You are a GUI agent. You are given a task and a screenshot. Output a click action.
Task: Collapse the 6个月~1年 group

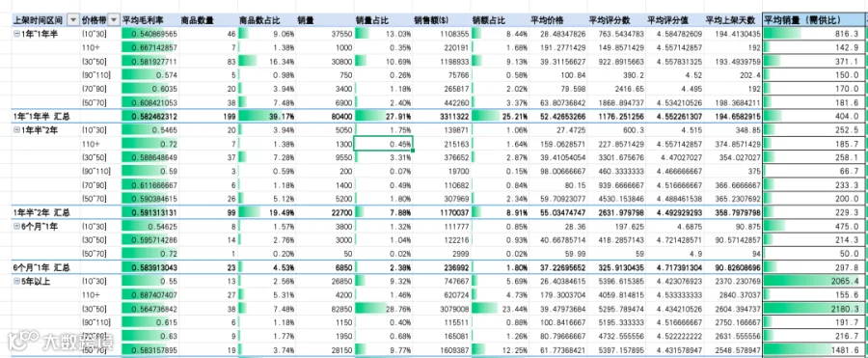16,226
